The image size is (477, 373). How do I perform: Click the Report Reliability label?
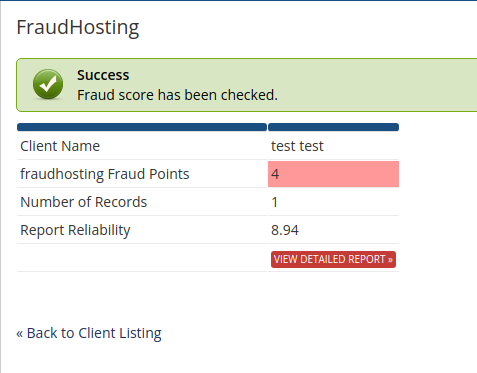pyautogui.click(x=75, y=230)
